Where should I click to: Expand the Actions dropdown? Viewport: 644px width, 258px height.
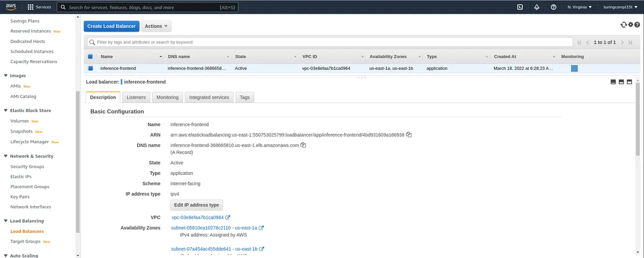tap(156, 26)
